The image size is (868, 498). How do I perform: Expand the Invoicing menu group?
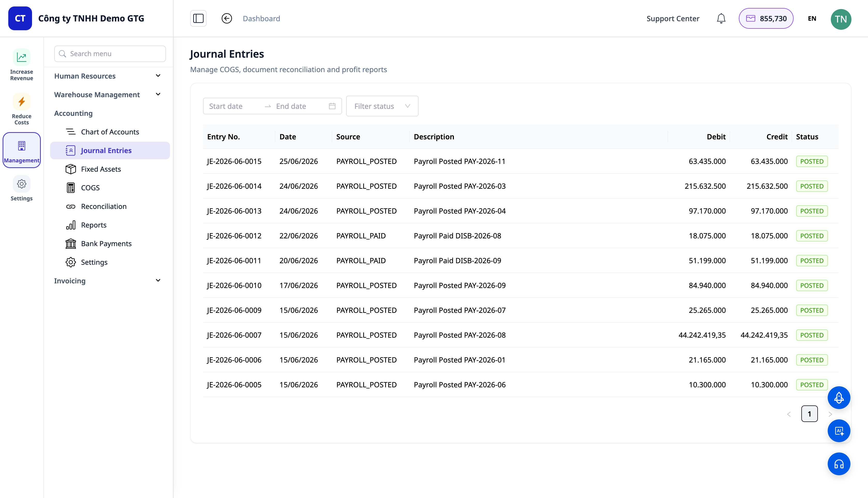coord(108,281)
